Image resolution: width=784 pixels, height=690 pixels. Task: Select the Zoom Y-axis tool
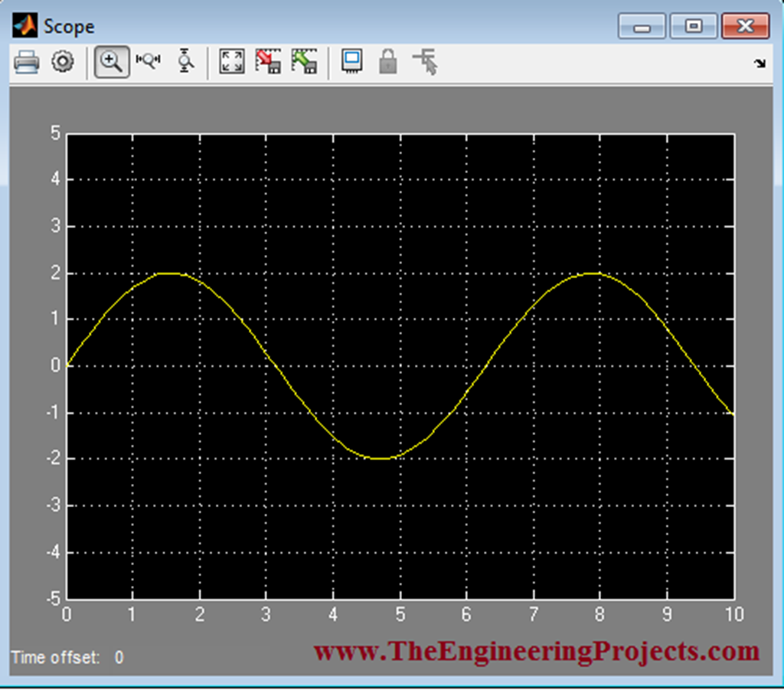[185, 61]
